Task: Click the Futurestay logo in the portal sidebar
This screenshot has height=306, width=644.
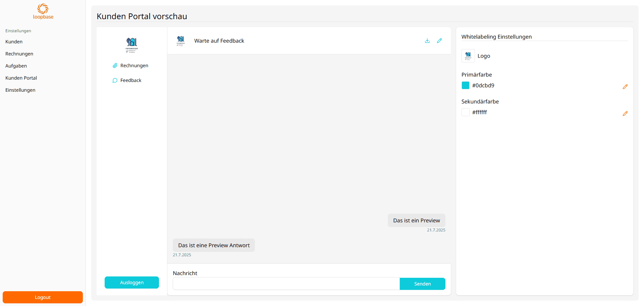Action: point(132,45)
